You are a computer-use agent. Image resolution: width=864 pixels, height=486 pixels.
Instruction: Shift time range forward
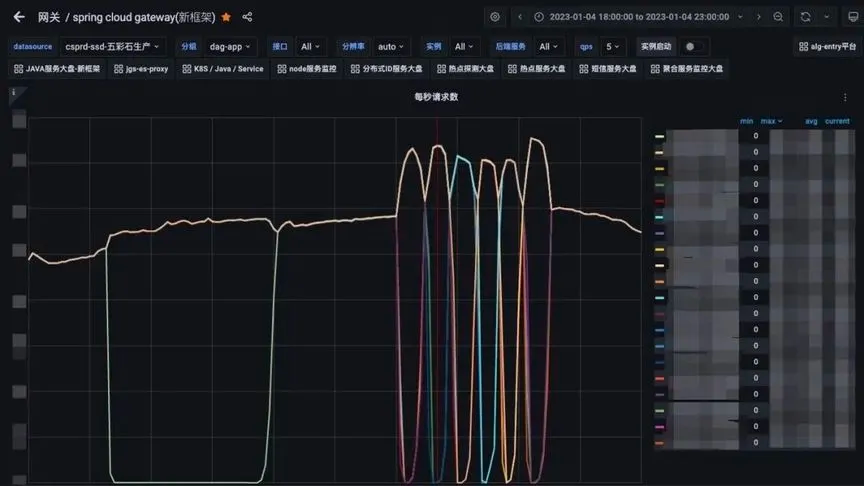[x=759, y=17]
